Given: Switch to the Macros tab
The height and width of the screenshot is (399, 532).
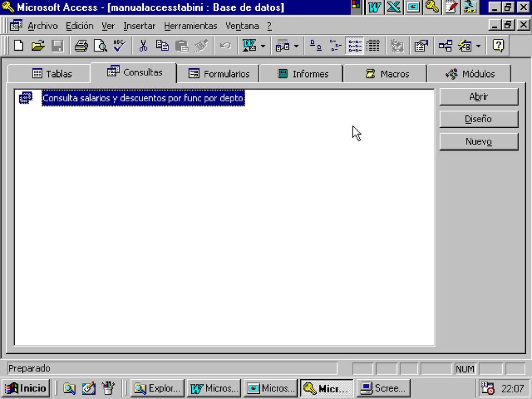Looking at the screenshot, I should pos(385,74).
